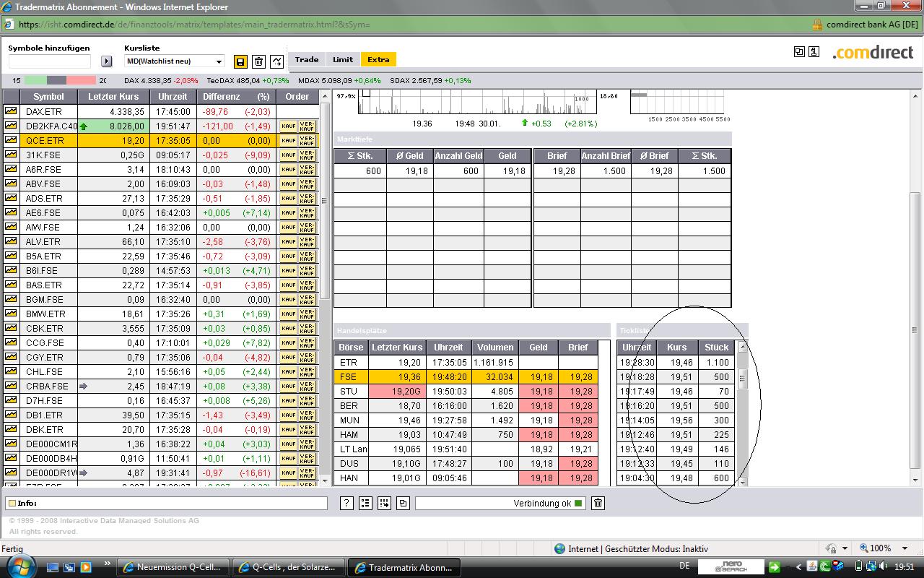Open the chart icon for CBK.ETR row
Screen dimensions: 924x578
[11, 328]
